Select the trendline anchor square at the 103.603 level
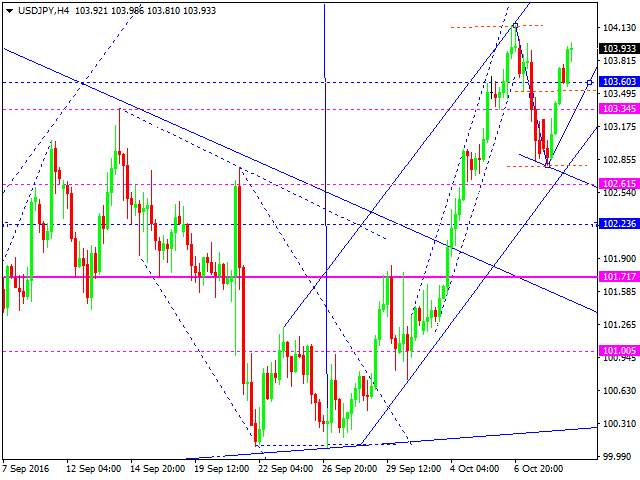Image resolution: width=640 pixels, height=480 pixels. 589,83
